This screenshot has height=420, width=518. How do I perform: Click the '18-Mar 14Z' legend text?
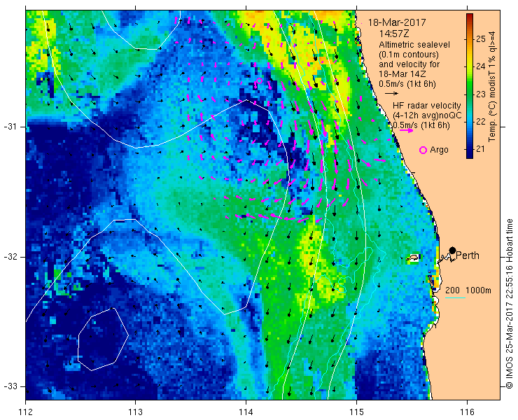(x=402, y=74)
